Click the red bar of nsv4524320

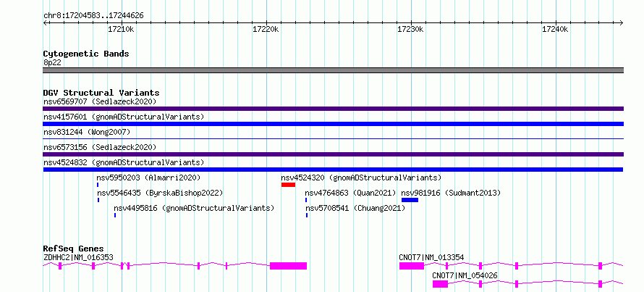point(288,185)
